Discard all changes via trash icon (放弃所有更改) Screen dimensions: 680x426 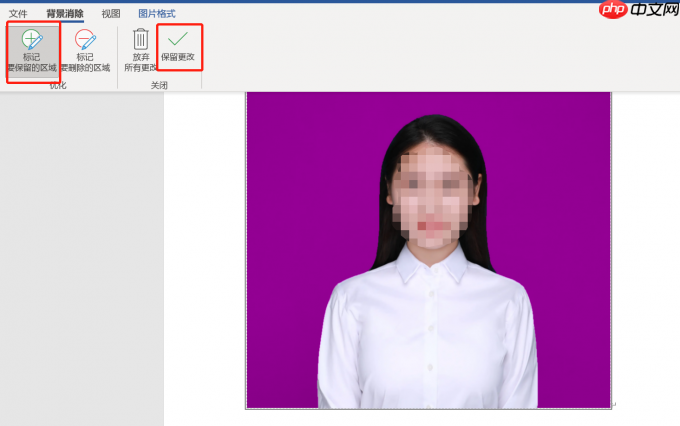141,51
